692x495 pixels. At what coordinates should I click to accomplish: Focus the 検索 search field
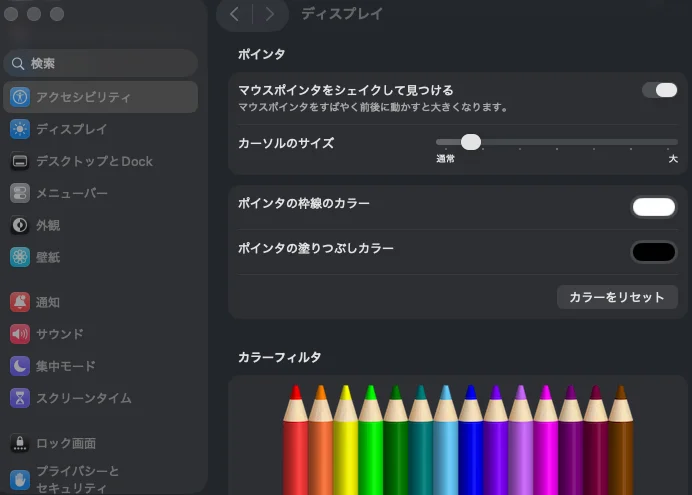coord(101,64)
